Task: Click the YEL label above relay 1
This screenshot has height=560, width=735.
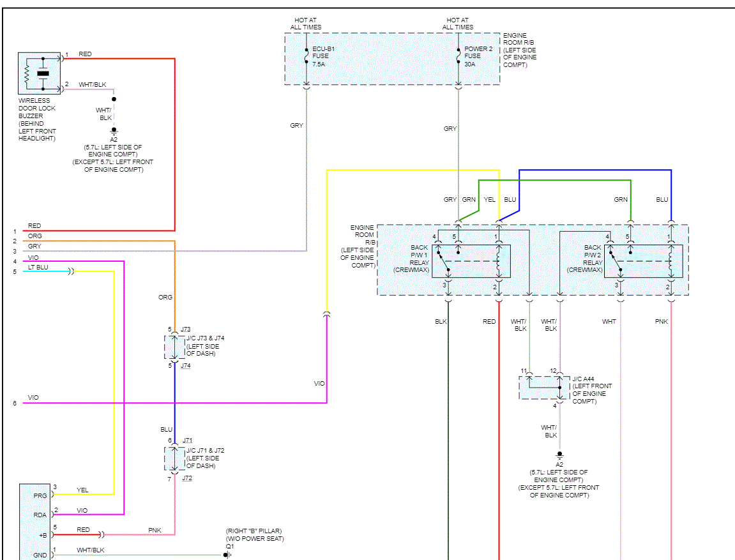Action: [489, 200]
